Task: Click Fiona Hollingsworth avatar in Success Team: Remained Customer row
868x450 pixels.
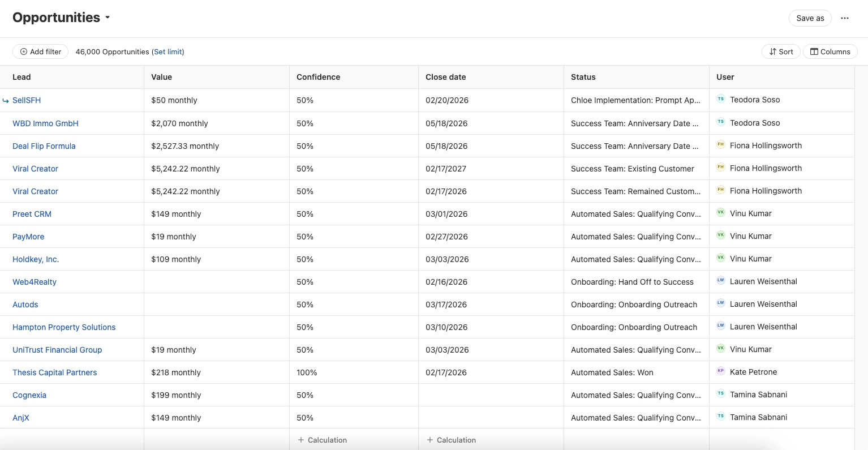Action: (x=721, y=190)
